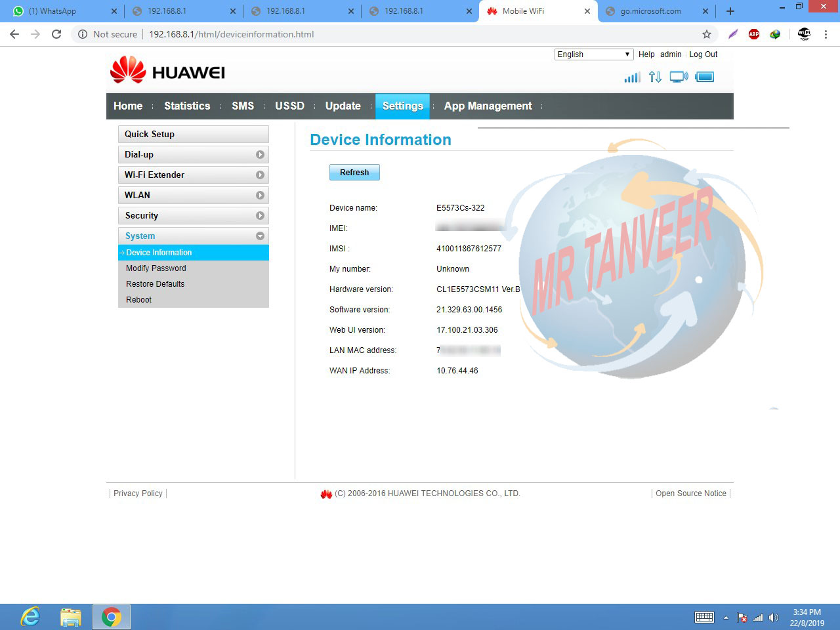Screen dimensions: 840x630
Task: Open the Statistics tab
Action: tap(187, 106)
